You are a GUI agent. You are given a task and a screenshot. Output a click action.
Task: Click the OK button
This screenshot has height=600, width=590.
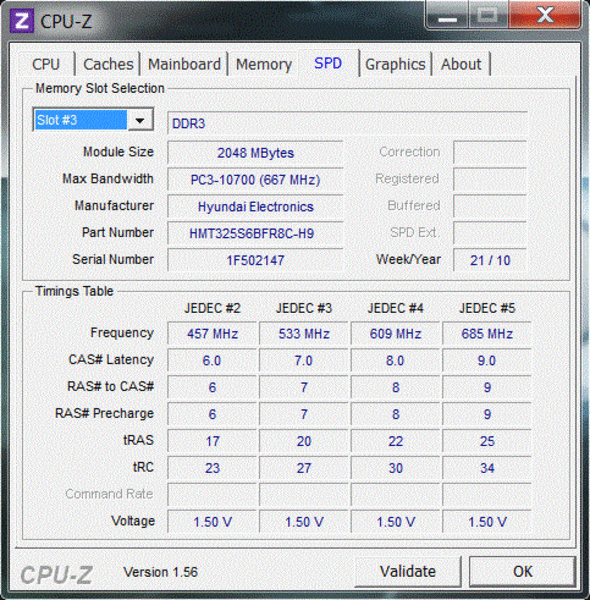click(x=523, y=571)
